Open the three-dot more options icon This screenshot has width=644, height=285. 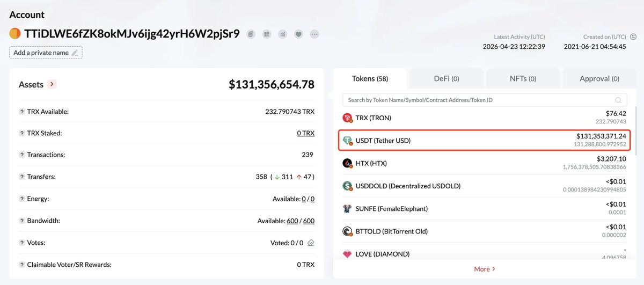[315, 34]
